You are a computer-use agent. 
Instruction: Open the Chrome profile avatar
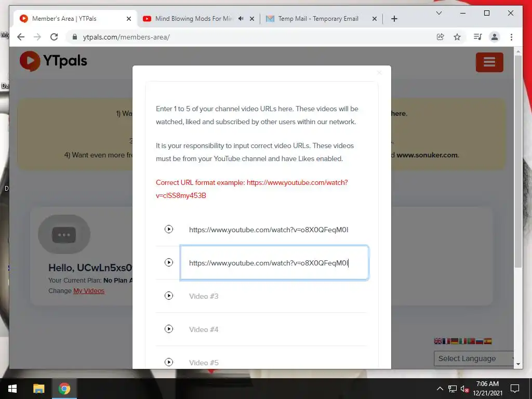click(495, 37)
